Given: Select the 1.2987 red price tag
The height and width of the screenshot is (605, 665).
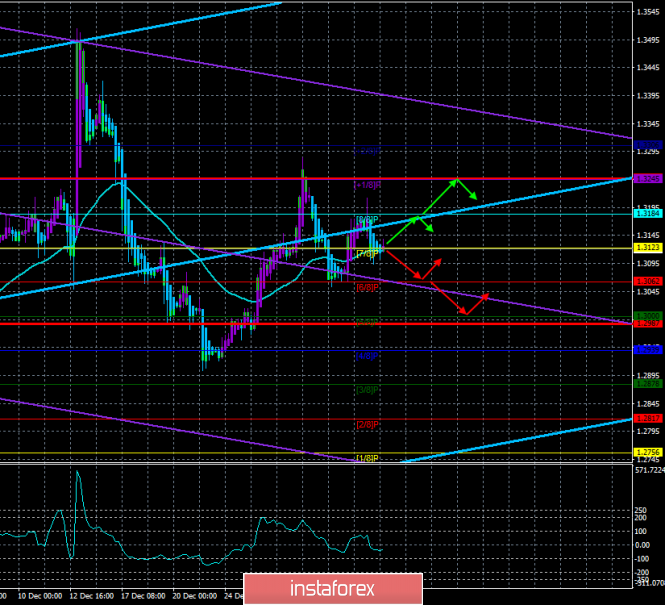Looking at the screenshot, I should pyautogui.click(x=647, y=323).
